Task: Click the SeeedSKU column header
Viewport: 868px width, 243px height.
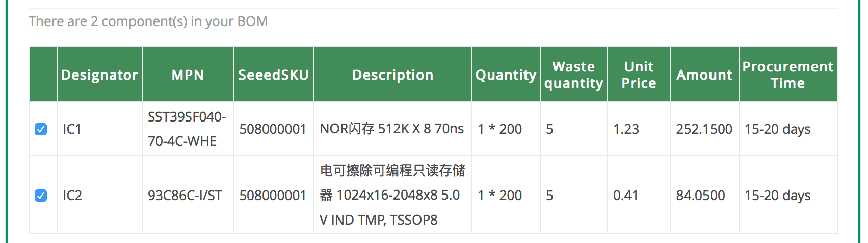Action: [x=274, y=75]
